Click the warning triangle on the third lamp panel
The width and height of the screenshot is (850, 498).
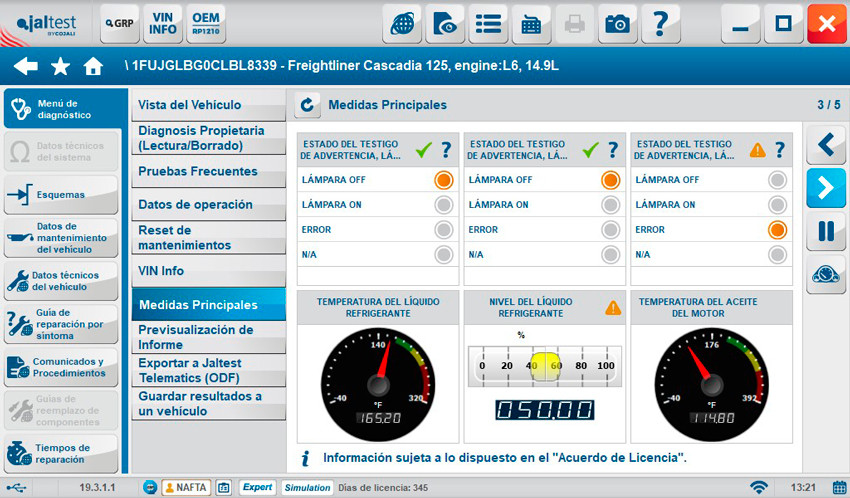pyautogui.click(x=757, y=150)
